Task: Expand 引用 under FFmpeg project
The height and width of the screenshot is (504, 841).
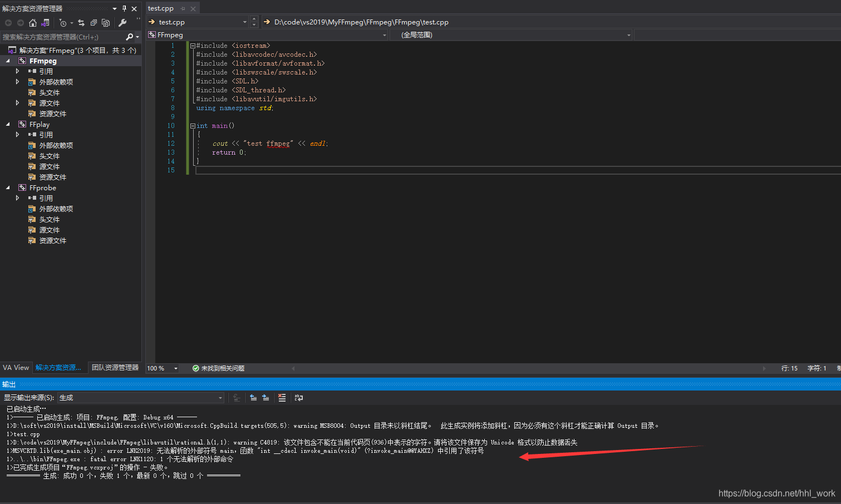Action: 17,71
